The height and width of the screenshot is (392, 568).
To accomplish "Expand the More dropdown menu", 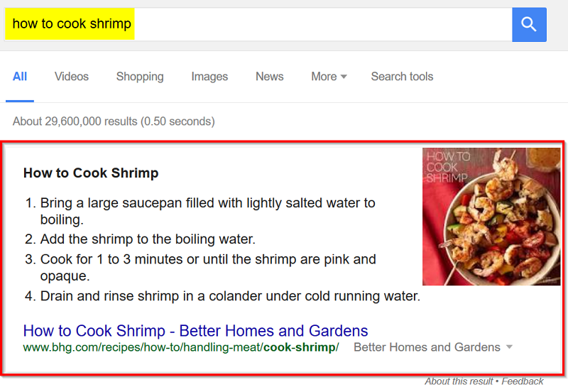I will pos(329,77).
